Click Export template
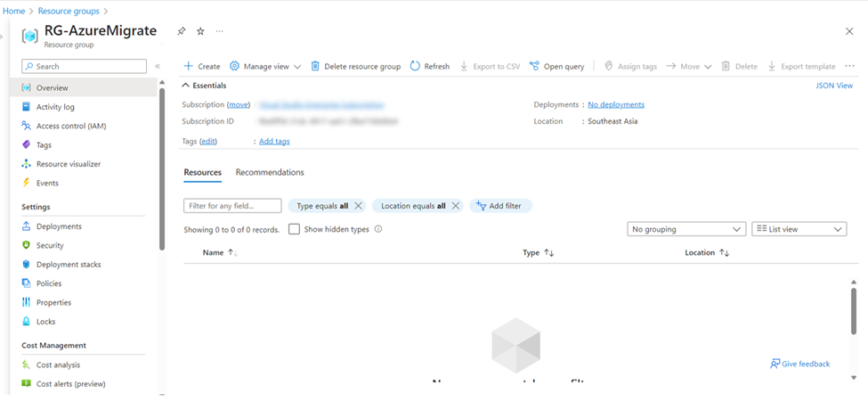This screenshot has height=402, width=868. coord(801,67)
